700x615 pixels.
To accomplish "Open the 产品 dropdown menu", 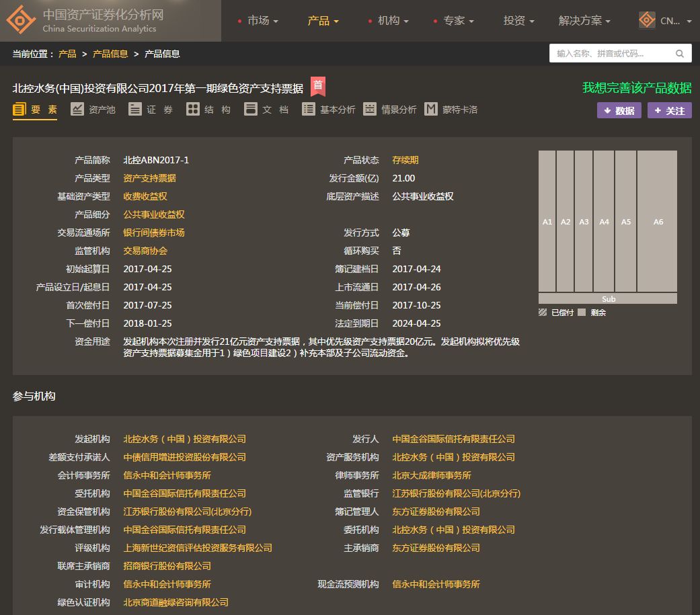I will point(323,21).
